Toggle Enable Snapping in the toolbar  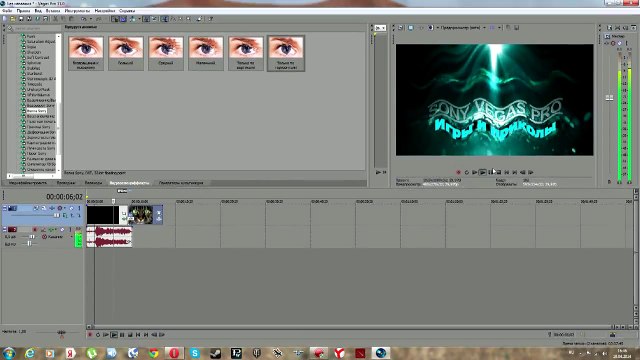click(x=116, y=19)
